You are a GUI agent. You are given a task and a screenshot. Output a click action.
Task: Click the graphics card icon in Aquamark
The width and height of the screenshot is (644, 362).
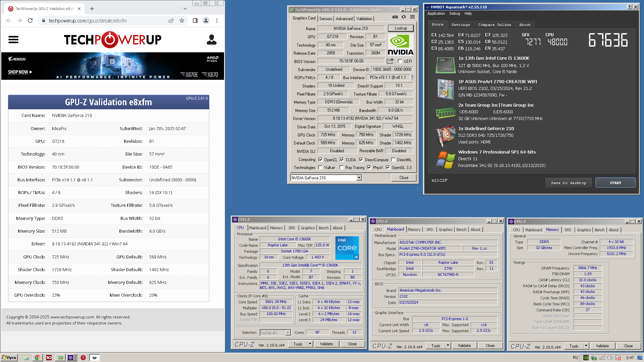coord(445,136)
